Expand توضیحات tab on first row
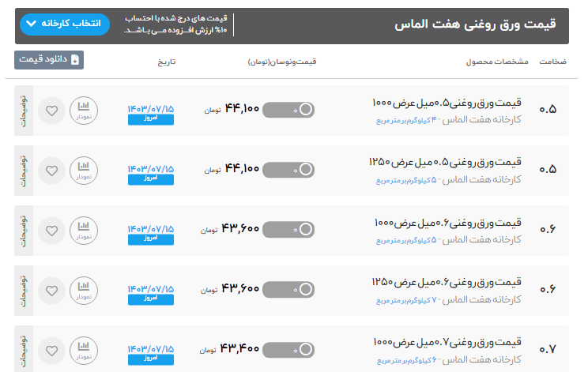Image resolution: width=588 pixels, height=372 pixels. click(23, 110)
